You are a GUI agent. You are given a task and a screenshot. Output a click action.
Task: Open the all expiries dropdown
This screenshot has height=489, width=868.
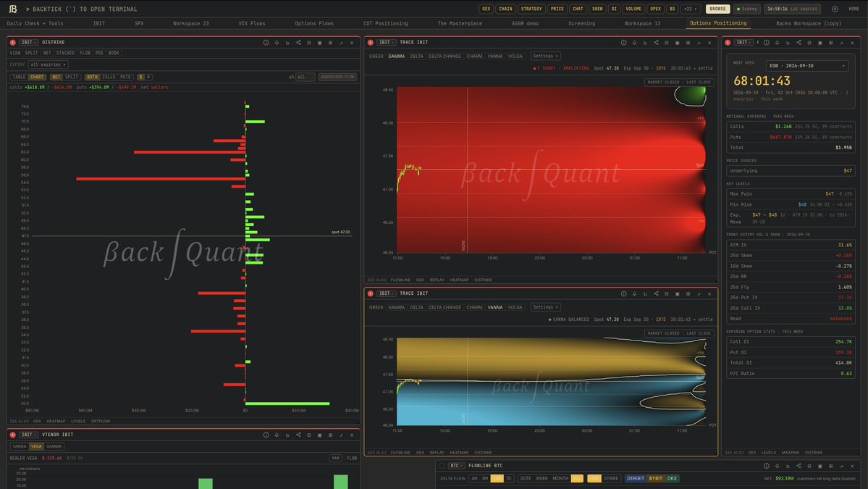click(x=49, y=64)
